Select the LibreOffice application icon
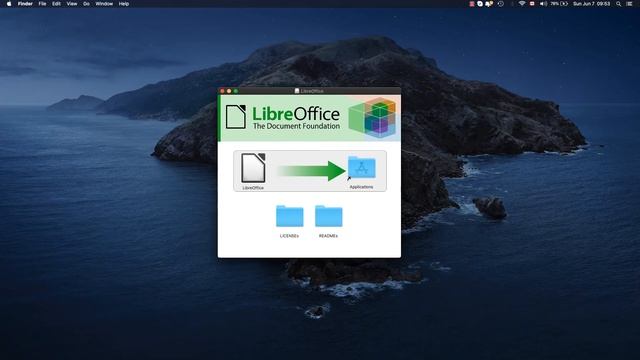This screenshot has height=360, width=640. 253,168
